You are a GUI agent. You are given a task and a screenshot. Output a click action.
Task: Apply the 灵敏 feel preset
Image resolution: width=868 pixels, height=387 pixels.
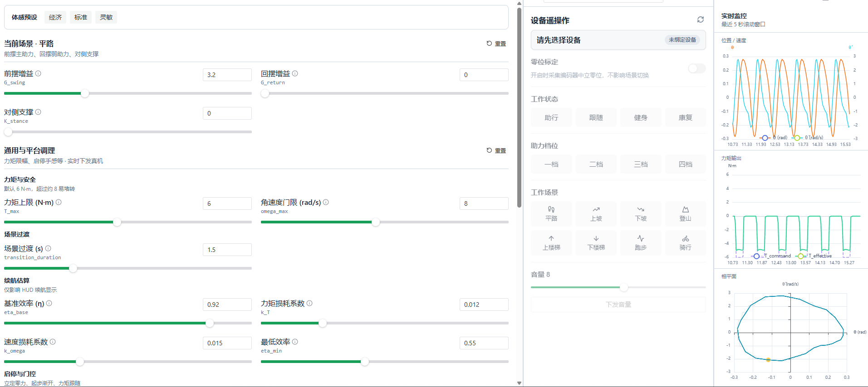[106, 17]
